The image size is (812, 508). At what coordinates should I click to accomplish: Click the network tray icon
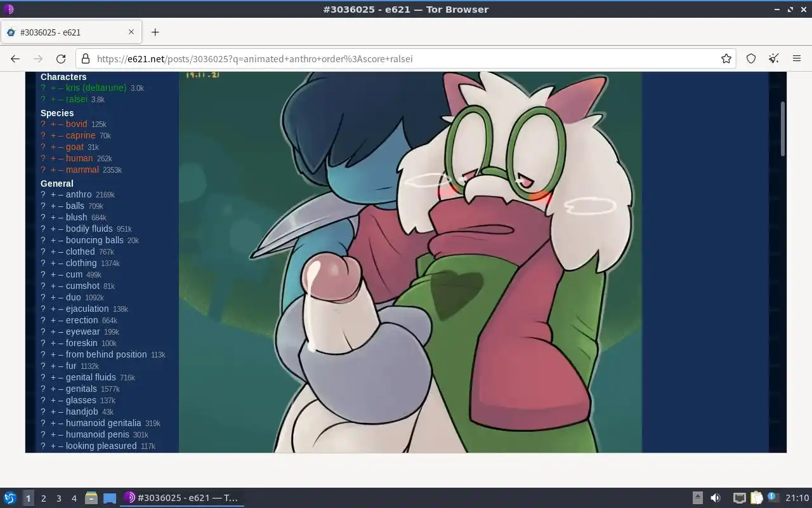pyautogui.click(x=739, y=498)
